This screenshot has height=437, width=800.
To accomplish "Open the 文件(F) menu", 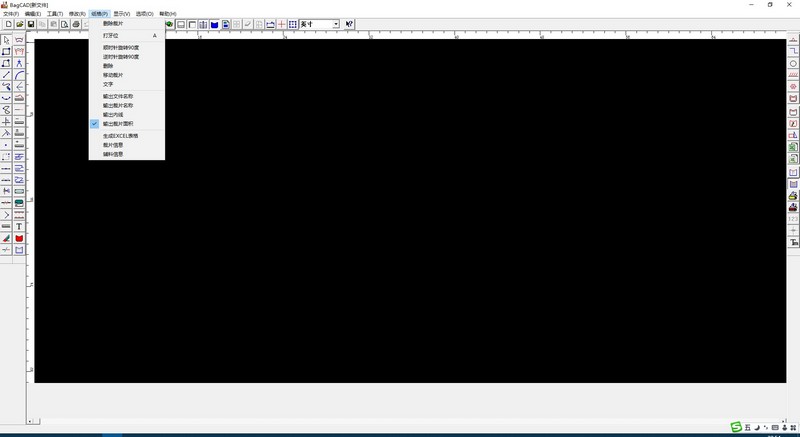I will tap(11, 14).
